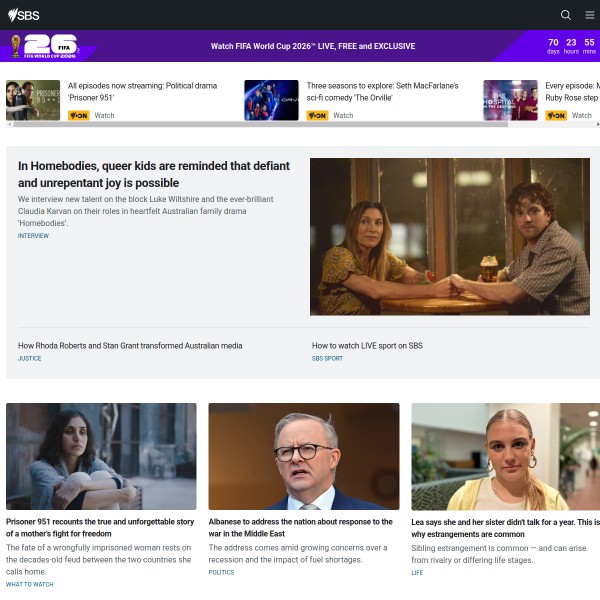The width and height of the screenshot is (600, 600).
Task: Click the left arrow of carousel scrollbar
Action: (x=9, y=125)
